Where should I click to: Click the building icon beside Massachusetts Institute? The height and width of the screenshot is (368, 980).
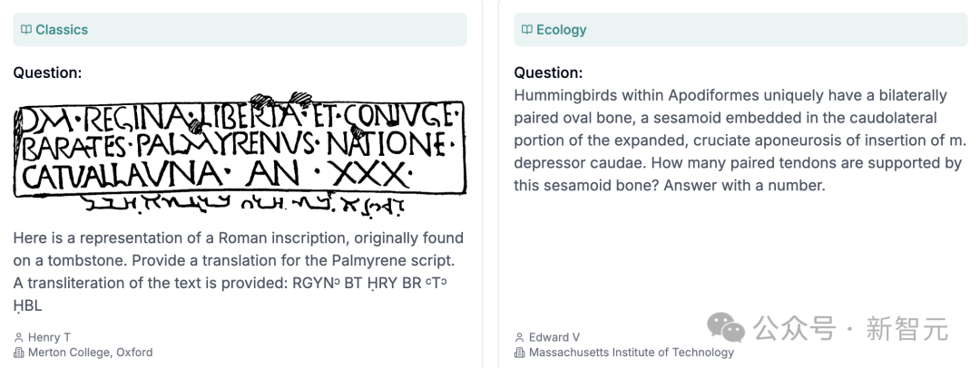click(x=519, y=353)
